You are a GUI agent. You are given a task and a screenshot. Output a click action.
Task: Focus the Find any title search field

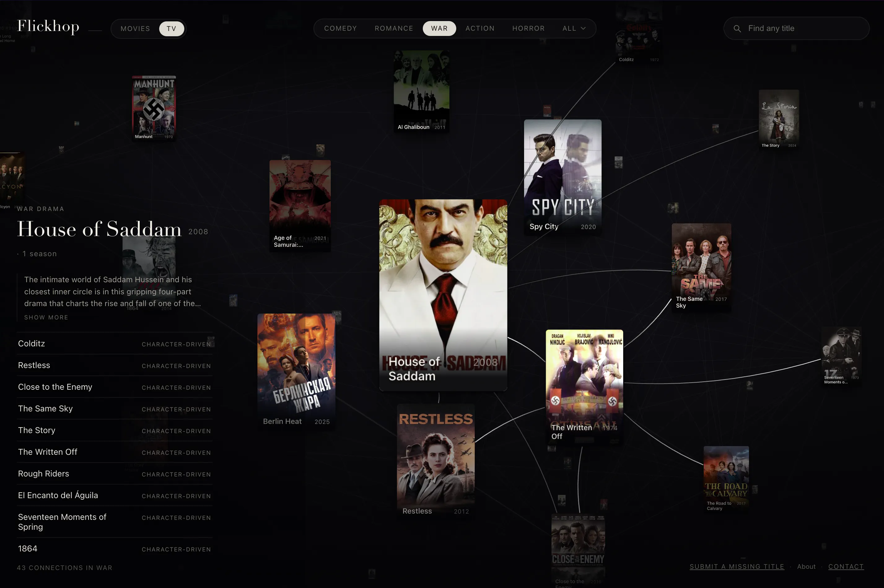click(x=796, y=29)
